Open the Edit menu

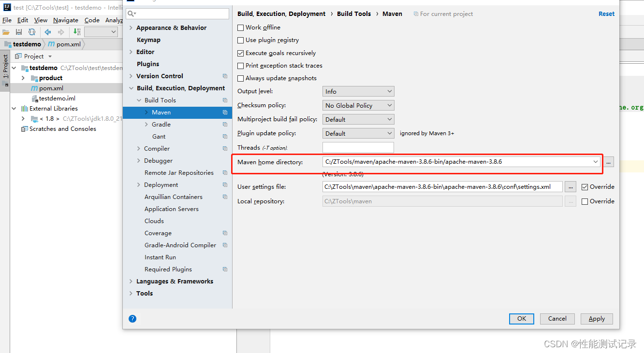[x=23, y=20]
